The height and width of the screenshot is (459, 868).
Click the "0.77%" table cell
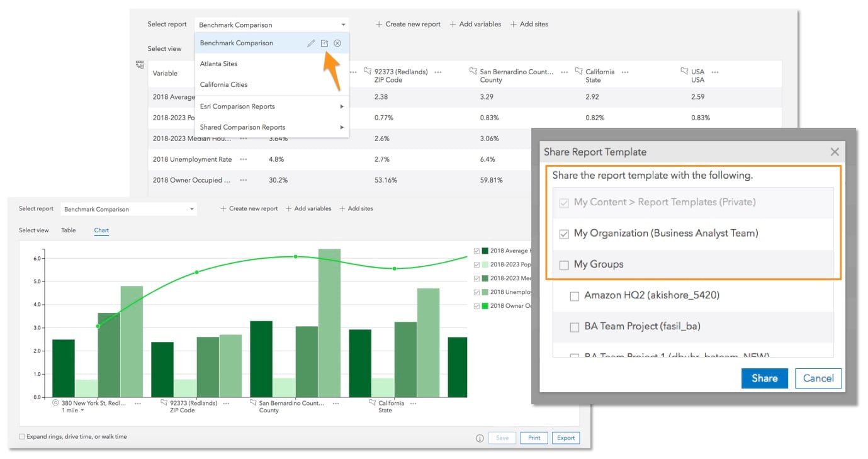[383, 118]
